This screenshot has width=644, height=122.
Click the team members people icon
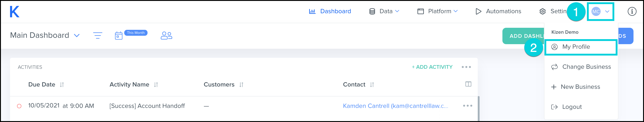click(x=166, y=36)
